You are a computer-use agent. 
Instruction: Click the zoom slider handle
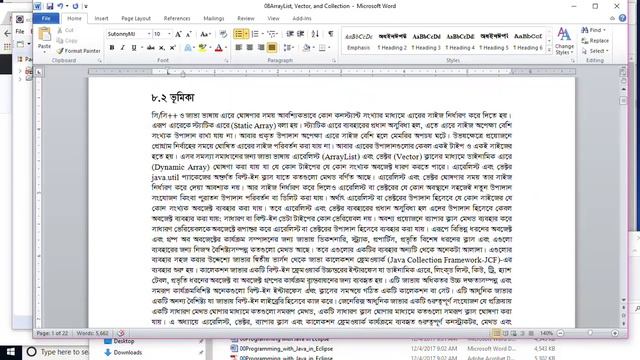[590, 333]
